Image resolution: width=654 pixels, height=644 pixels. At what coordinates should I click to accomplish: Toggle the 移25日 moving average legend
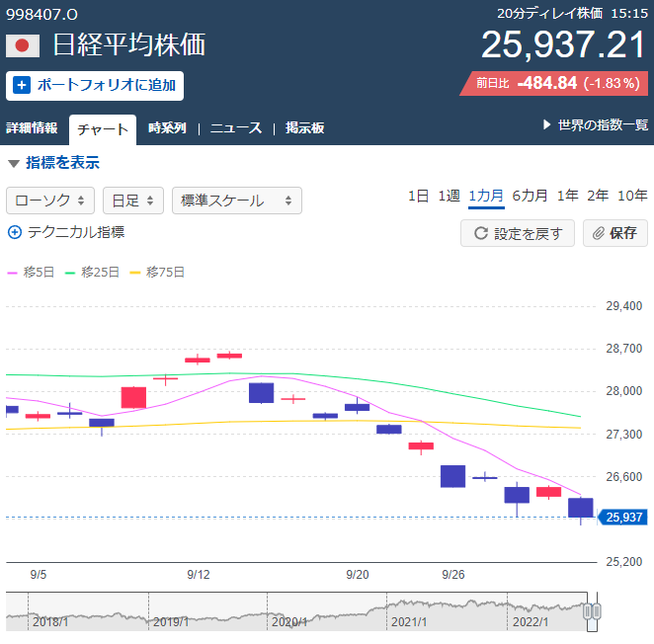[92, 273]
